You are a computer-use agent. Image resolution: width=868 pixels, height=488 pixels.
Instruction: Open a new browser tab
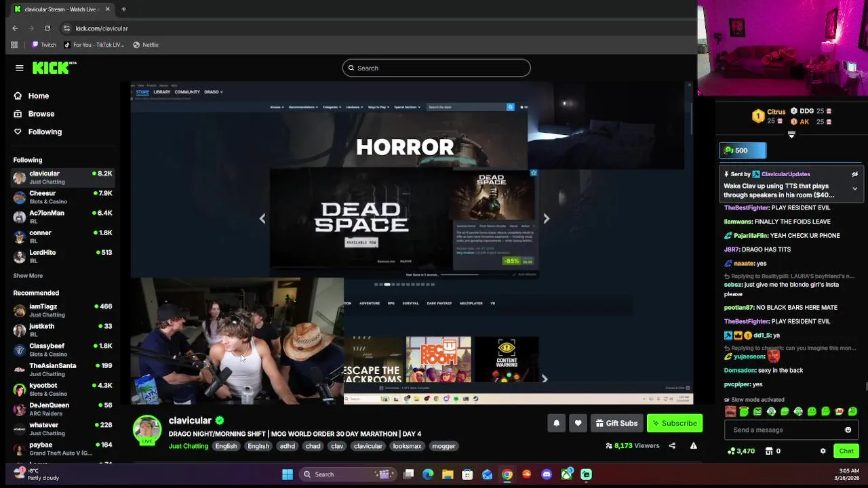[123, 9]
